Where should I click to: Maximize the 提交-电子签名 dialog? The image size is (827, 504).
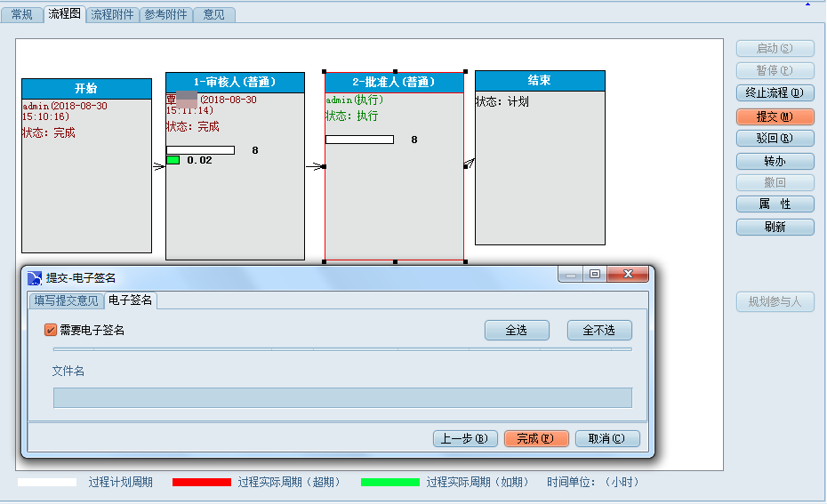click(595, 274)
